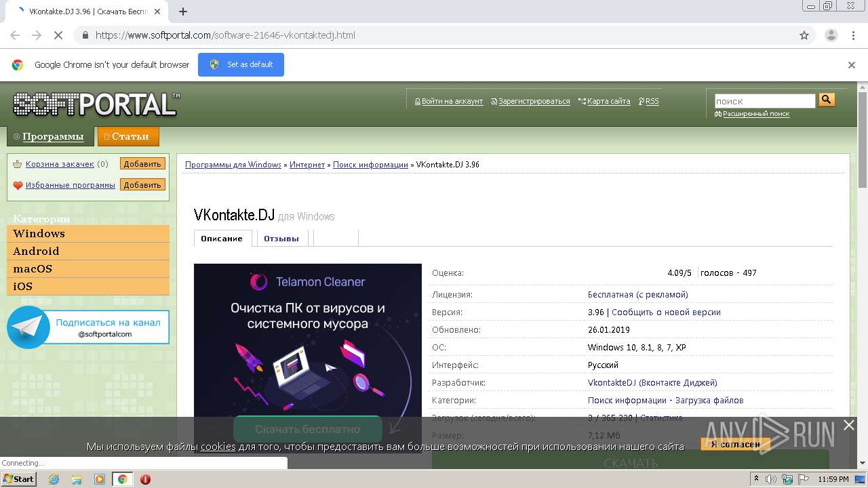868x488 pixels.
Task: Select Статьи navigation tab
Action: tap(128, 136)
